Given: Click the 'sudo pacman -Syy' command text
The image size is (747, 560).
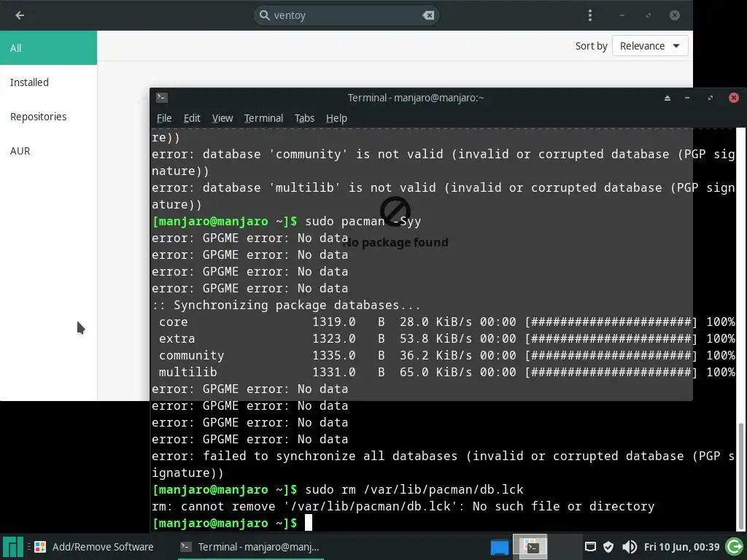Looking at the screenshot, I should (363, 222).
